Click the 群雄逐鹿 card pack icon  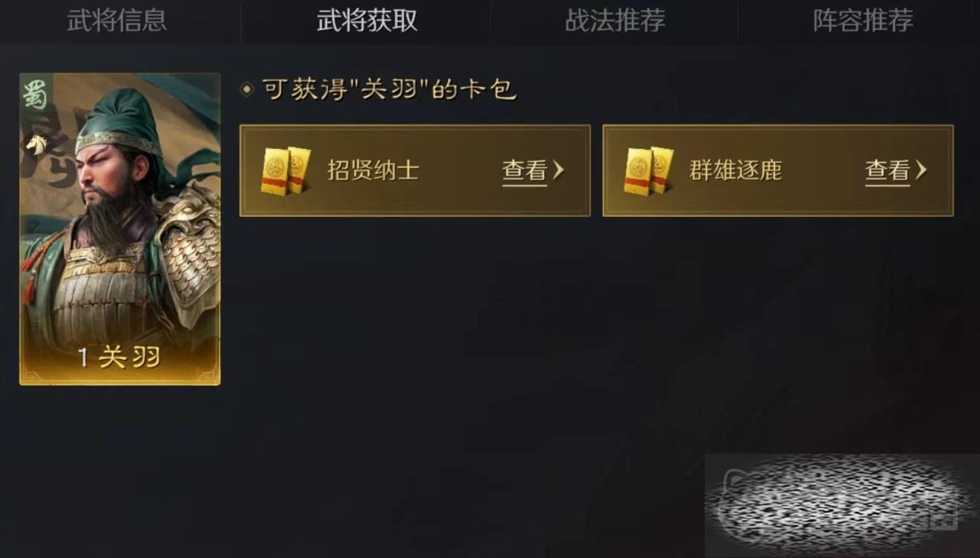pyautogui.click(x=648, y=171)
